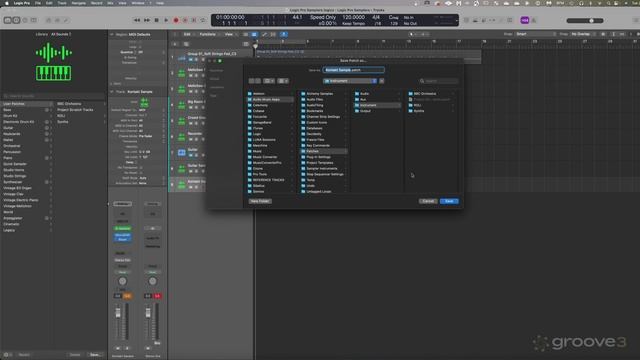Click the Search field in save dialog

point(439,81)
